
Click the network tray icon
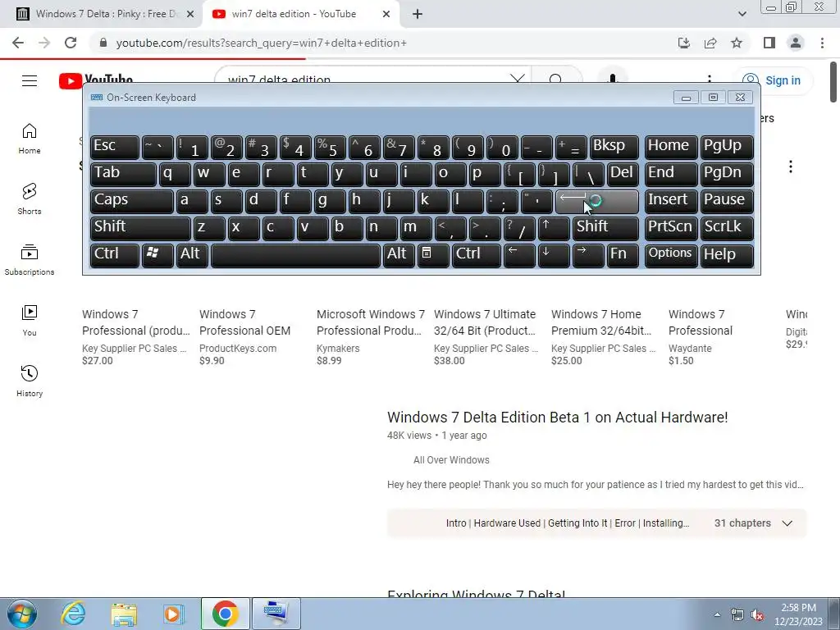[x=737, y=615]
